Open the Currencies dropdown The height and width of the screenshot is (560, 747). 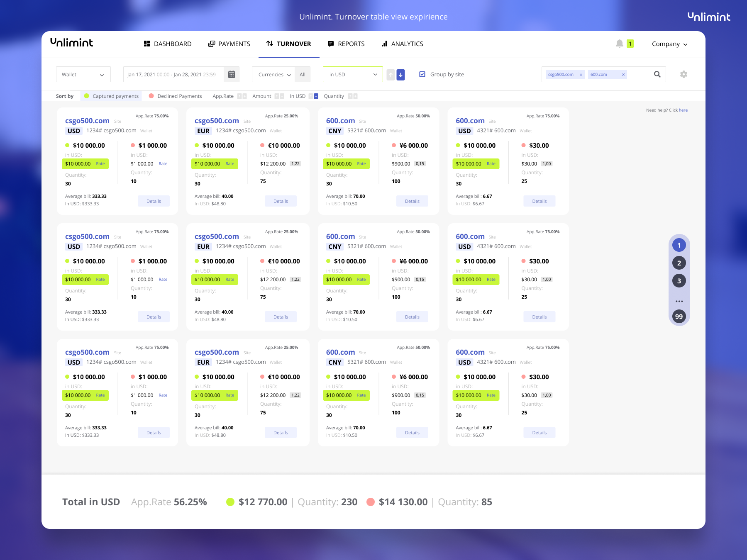(x=273, y=75)
